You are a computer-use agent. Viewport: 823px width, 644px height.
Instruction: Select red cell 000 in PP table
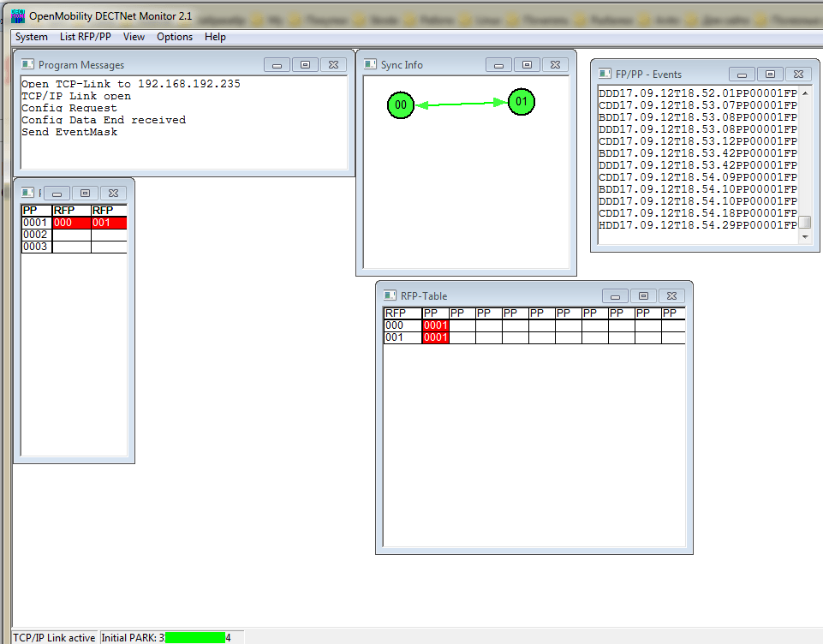click(x=72, y=223)
